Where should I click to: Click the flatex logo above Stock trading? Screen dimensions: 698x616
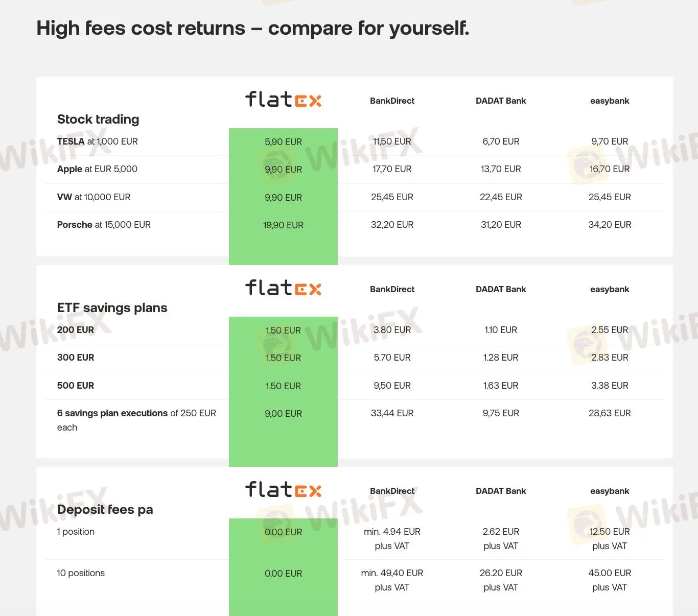pos(283,100)
